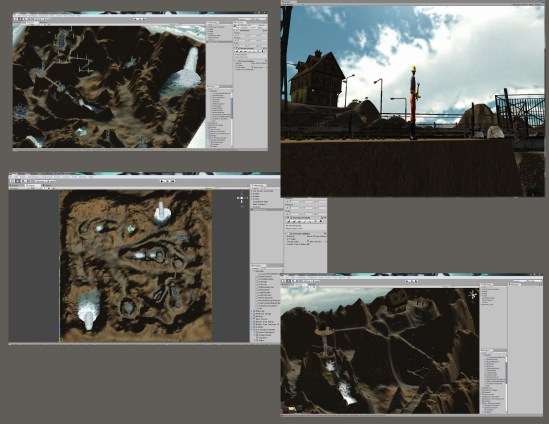Select Rotate tool in top-down terrain editor window
Image resolution: width=549 pixels, height=424 pixels.
point(23,181)
